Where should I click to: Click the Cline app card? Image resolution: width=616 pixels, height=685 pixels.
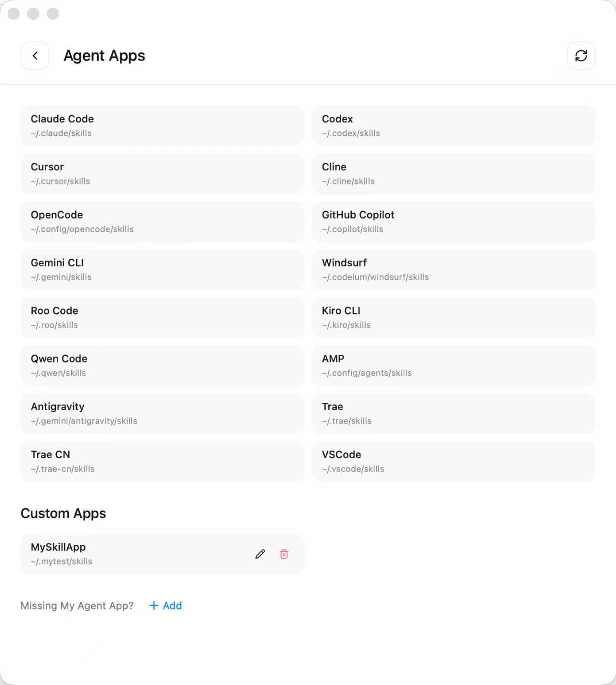453,174
